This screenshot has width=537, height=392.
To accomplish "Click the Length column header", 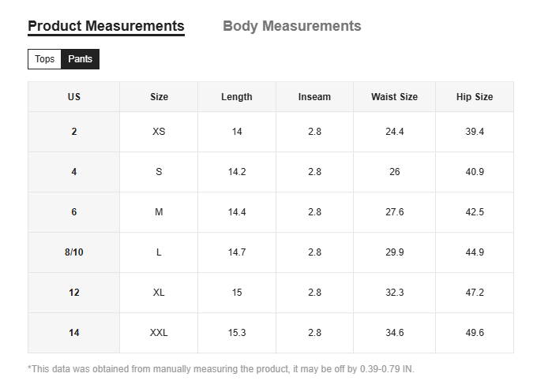I will click(237, 97).
